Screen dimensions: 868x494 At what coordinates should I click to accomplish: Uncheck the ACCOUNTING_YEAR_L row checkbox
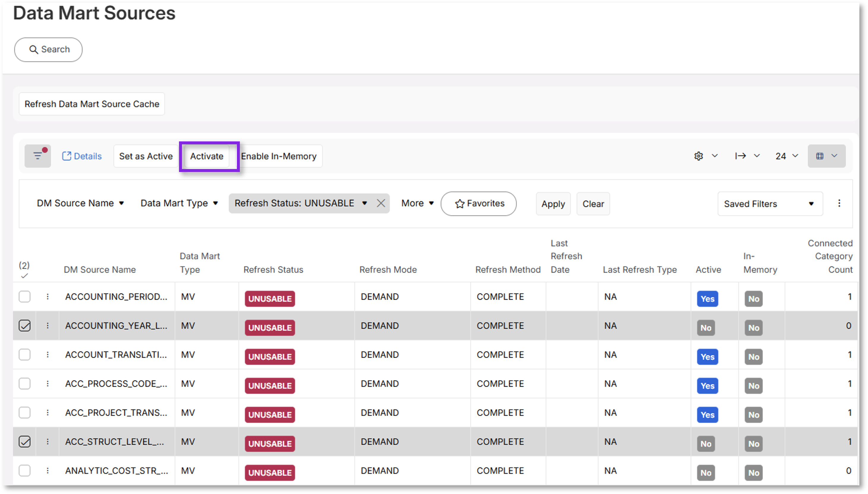(x=24, y=326)
